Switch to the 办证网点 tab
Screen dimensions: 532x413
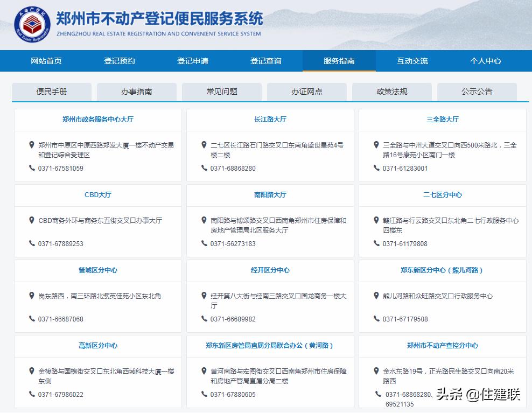click(307, 92)
